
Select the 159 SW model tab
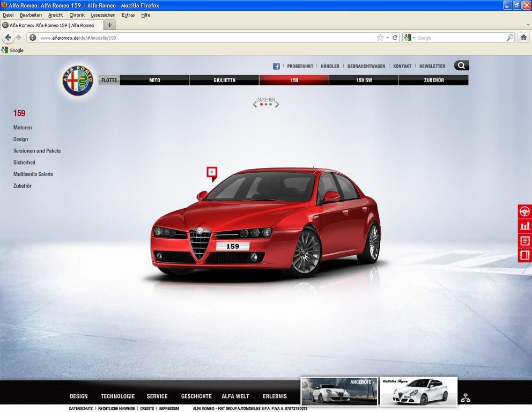click(x=364, y=80)
